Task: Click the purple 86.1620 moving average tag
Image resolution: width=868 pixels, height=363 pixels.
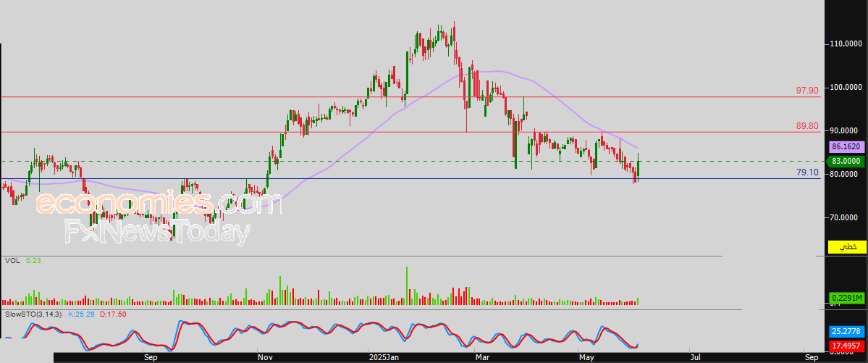Action: 847,147
